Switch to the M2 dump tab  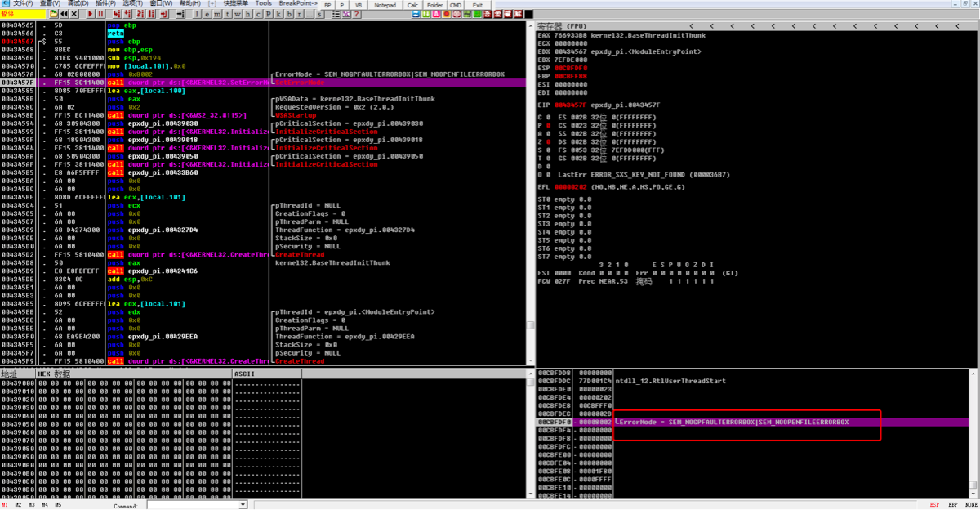pos(18,505)
